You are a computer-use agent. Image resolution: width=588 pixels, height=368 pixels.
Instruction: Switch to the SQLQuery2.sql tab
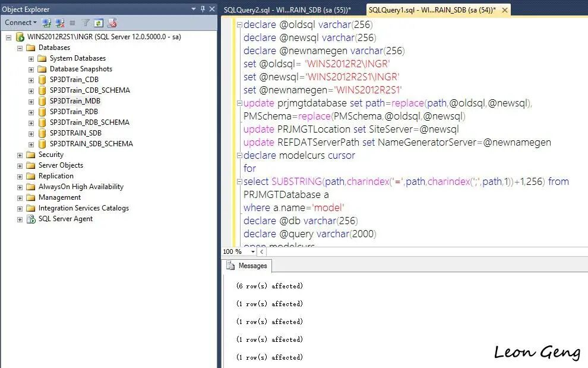287,10
